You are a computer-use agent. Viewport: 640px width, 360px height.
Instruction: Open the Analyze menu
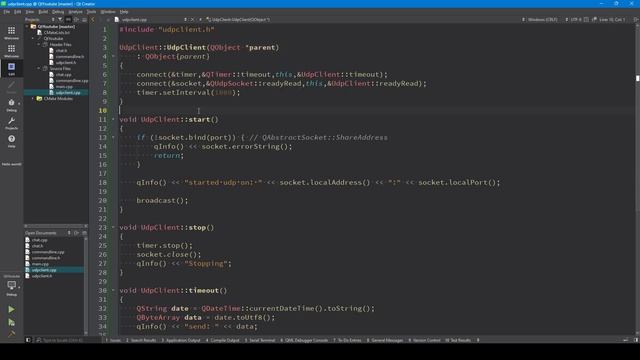[75, 12]
